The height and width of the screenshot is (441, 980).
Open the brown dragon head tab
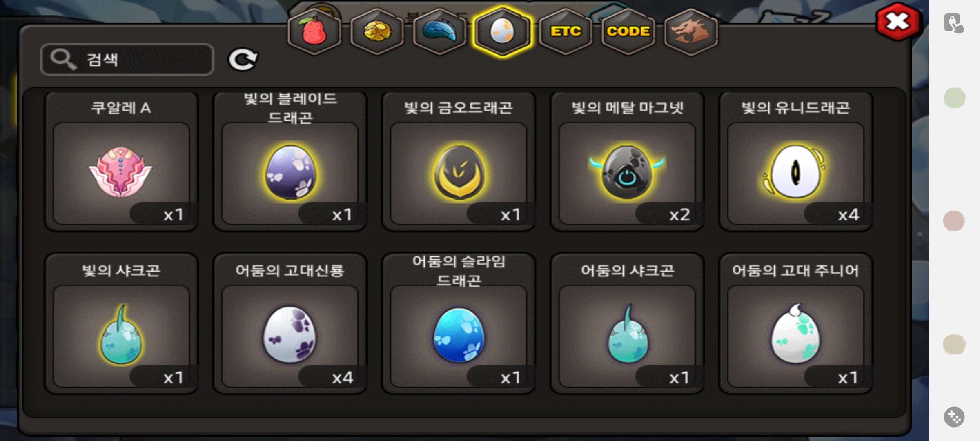(691, 32)
